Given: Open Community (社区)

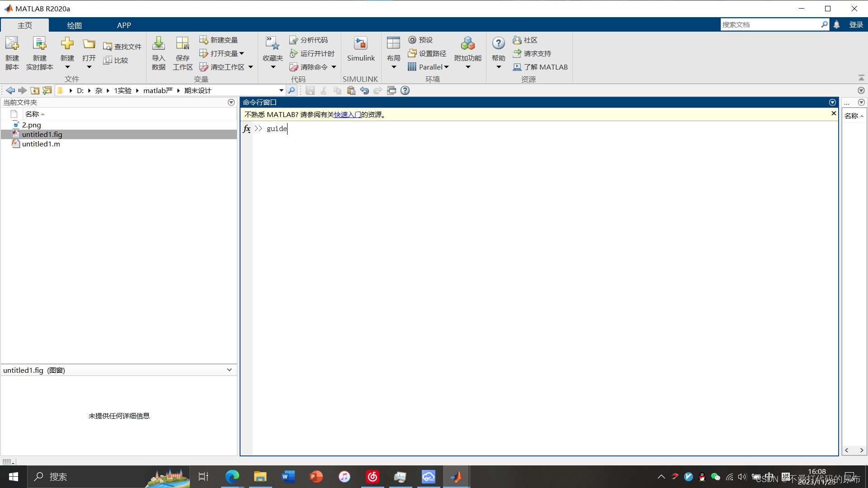Looking at the screenshot, I should pos(525,40).
